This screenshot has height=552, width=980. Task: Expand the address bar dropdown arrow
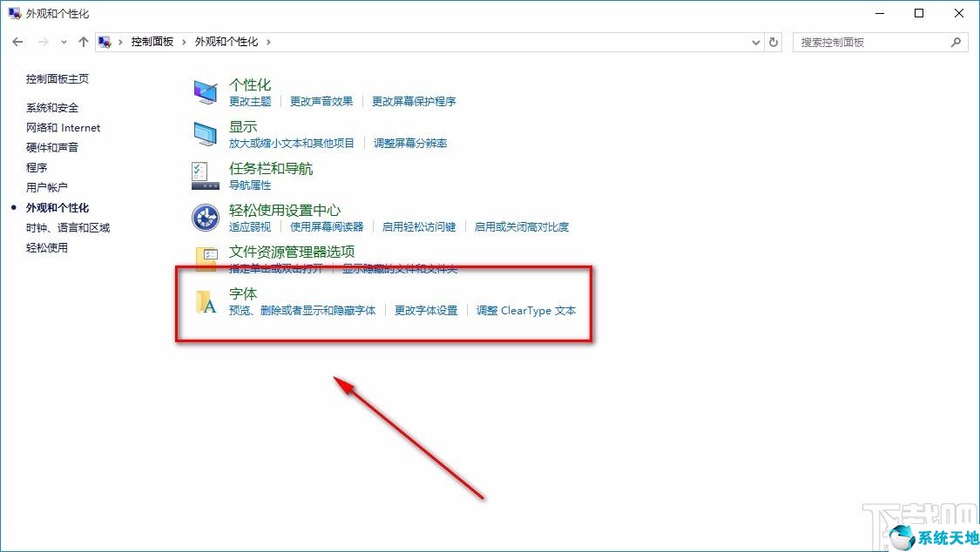[754, 41]
